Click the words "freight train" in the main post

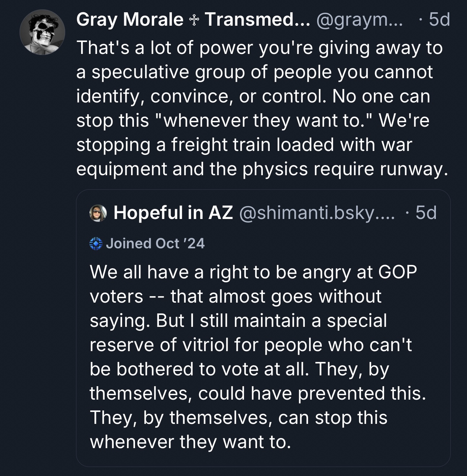coord(220,145)
